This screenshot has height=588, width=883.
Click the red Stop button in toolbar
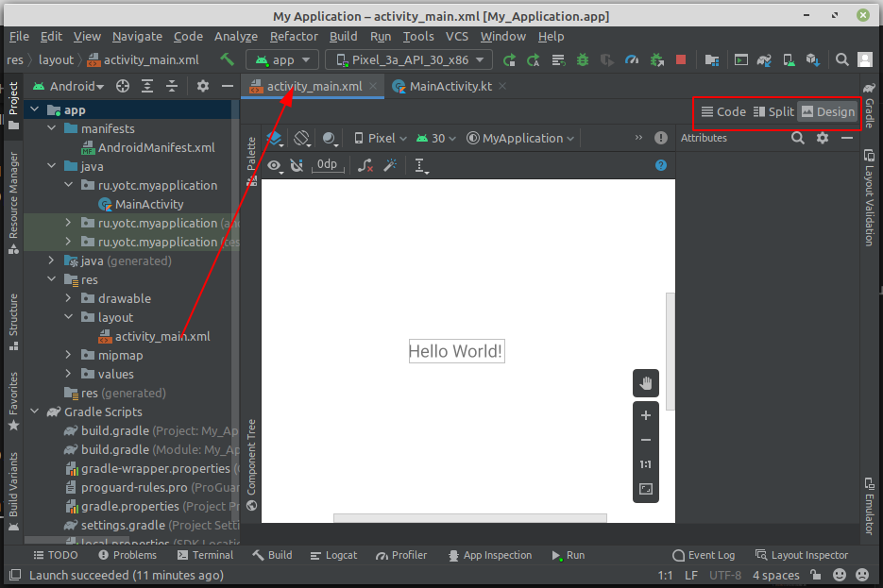[x=681, y=60]
